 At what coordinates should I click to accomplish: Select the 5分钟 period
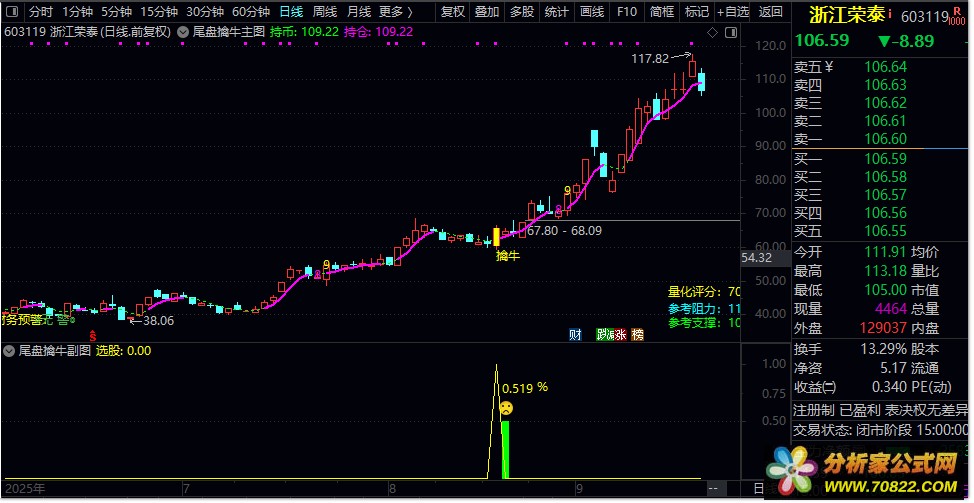[117, 11]
